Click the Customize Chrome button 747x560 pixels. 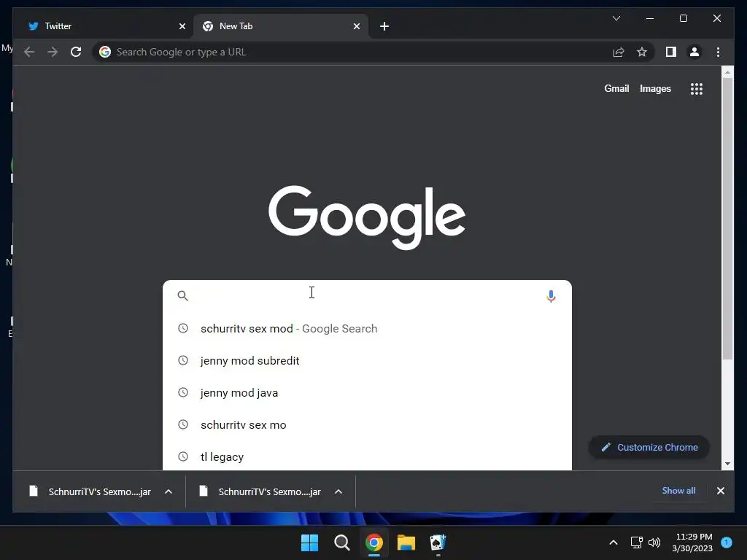(649, 447)
